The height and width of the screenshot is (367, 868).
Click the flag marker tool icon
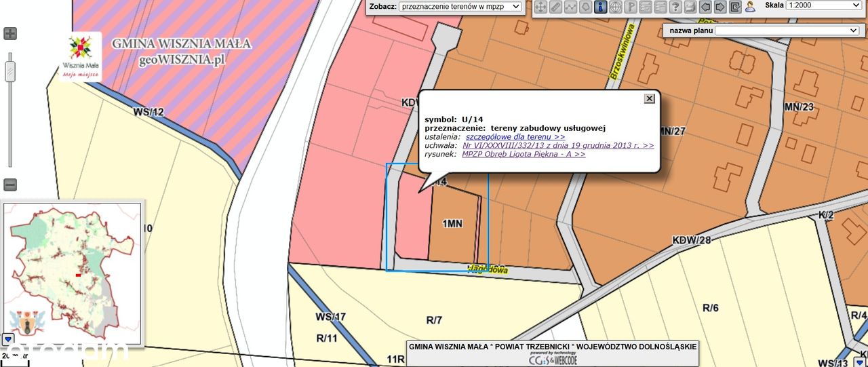point(631,7)
